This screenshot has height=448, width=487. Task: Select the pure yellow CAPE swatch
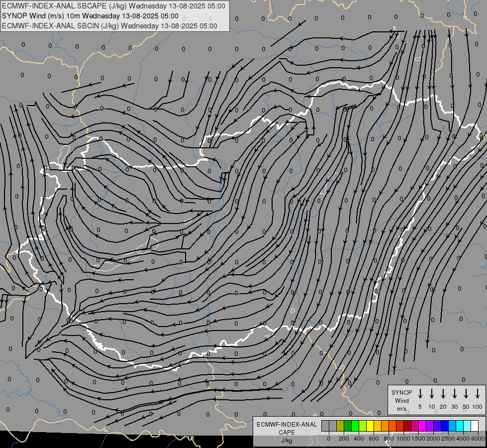tap(370, 426)
